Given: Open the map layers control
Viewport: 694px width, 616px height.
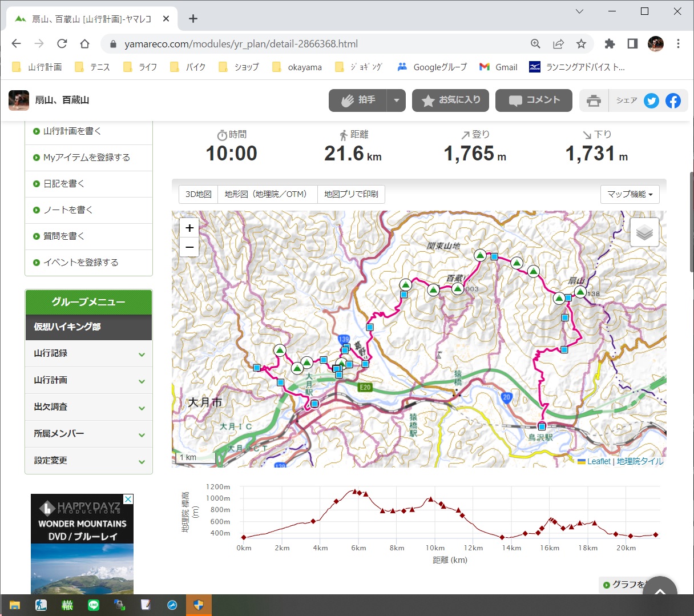Looking at the screenshot, I should (x=644, y=232).
